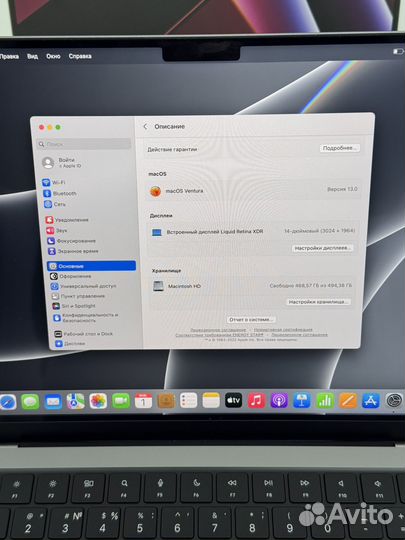The height and width of the screenshot is (540, 405).
Task: Open the Окно menu
Action: pyautogui.click(x=53, y=56)
